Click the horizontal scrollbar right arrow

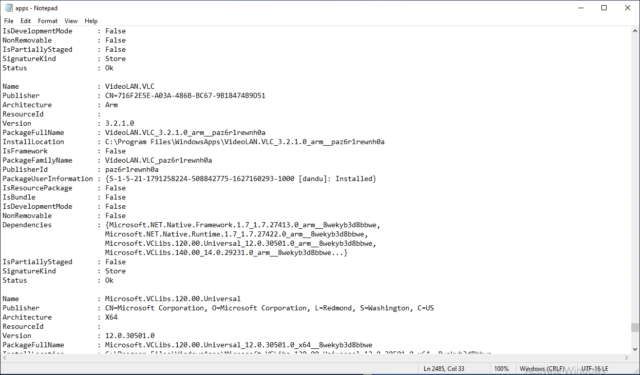point(627,358)
